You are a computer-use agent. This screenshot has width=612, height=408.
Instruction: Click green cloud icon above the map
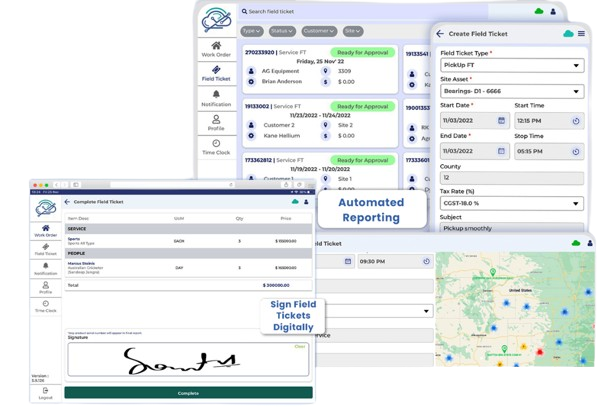click(x=576, y=243)
